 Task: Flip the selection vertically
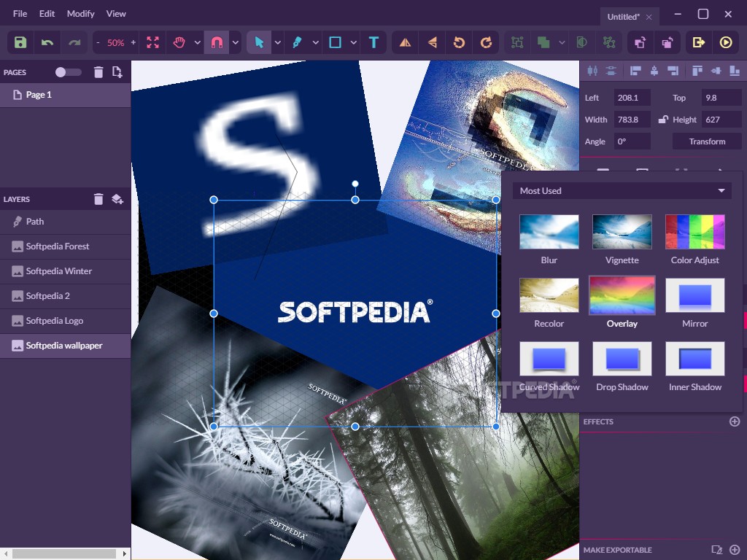pyautogui.click(x=432, y=42)
